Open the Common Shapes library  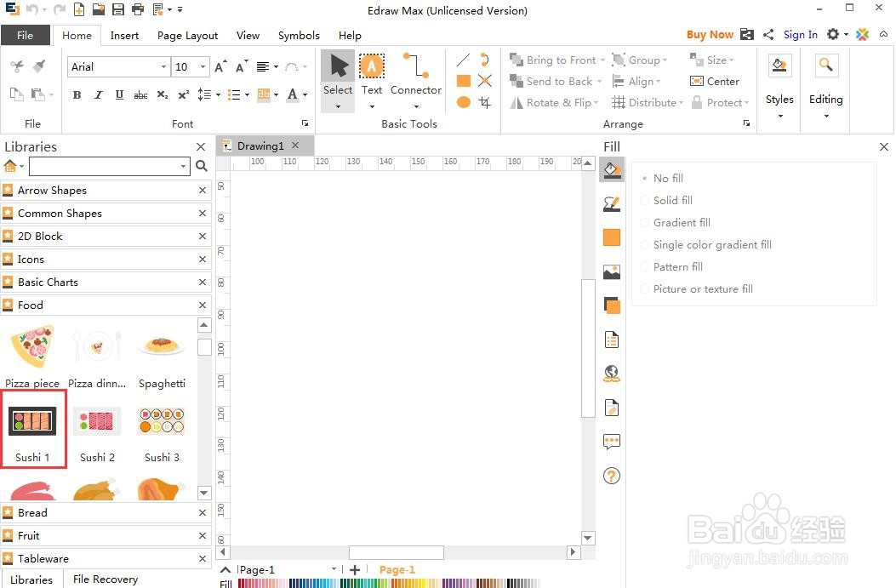pyautogui.click(x=106, y=213)
